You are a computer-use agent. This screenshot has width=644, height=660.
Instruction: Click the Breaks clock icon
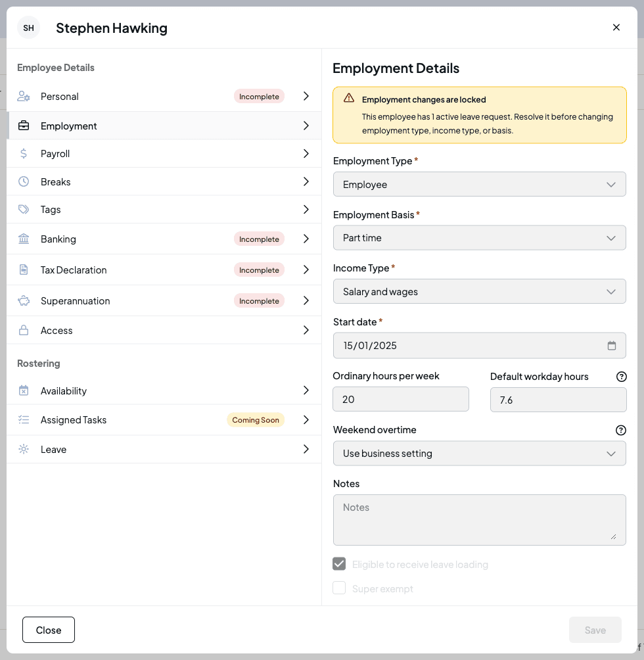tap(24, 181)
